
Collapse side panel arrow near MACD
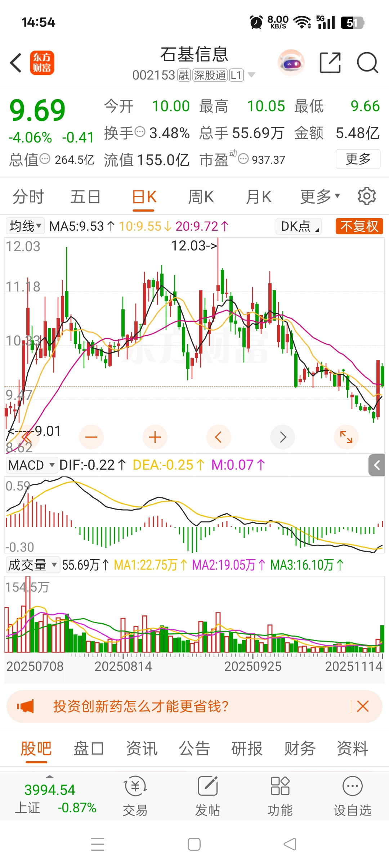tap(377, 465)
